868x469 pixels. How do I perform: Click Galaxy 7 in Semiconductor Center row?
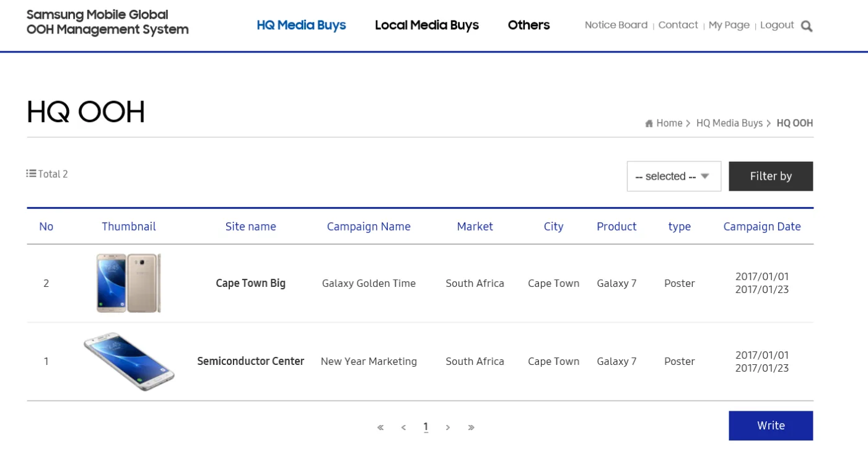616,361
